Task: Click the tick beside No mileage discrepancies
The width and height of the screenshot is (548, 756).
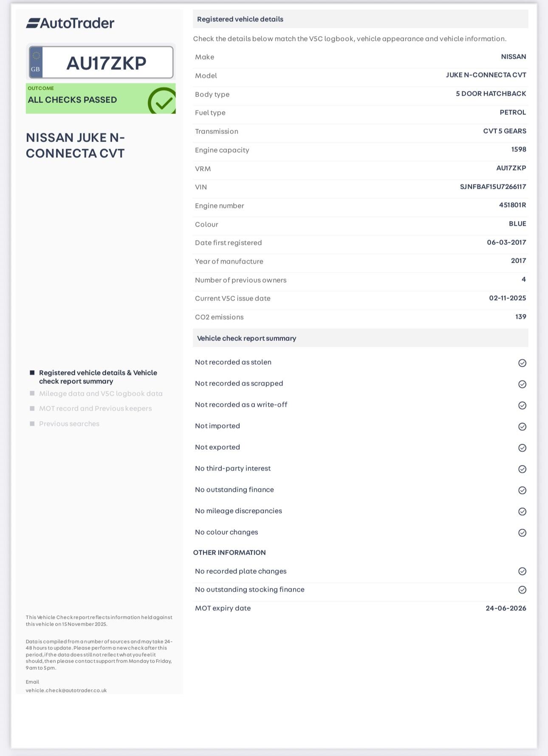Action: pyautogui.click(x=522, y=512)
